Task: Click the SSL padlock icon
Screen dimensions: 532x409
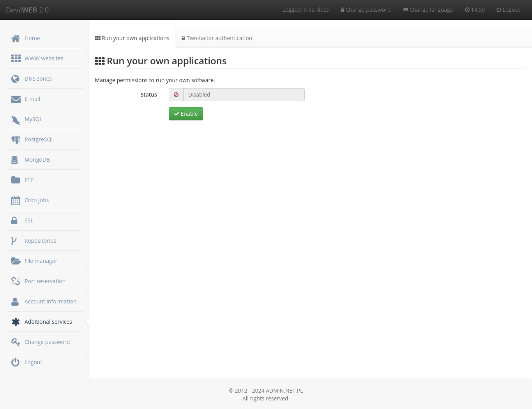Action: 14,220
